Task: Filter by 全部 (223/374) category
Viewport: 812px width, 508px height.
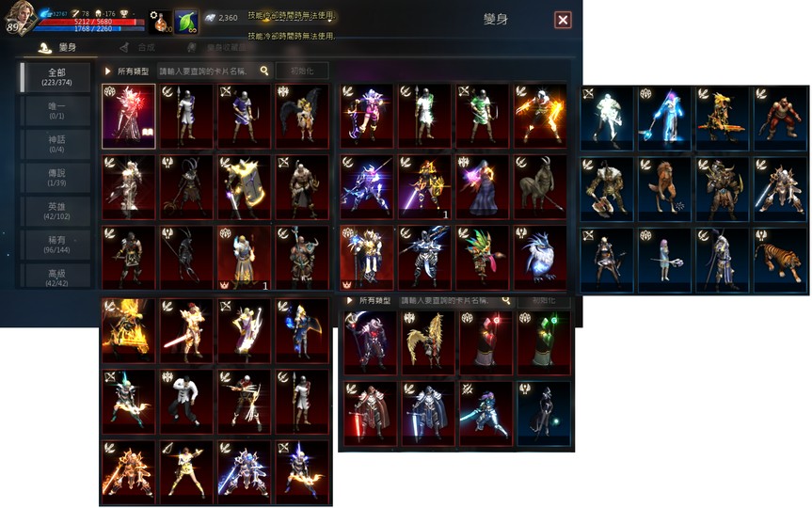Action: point(56,77)
